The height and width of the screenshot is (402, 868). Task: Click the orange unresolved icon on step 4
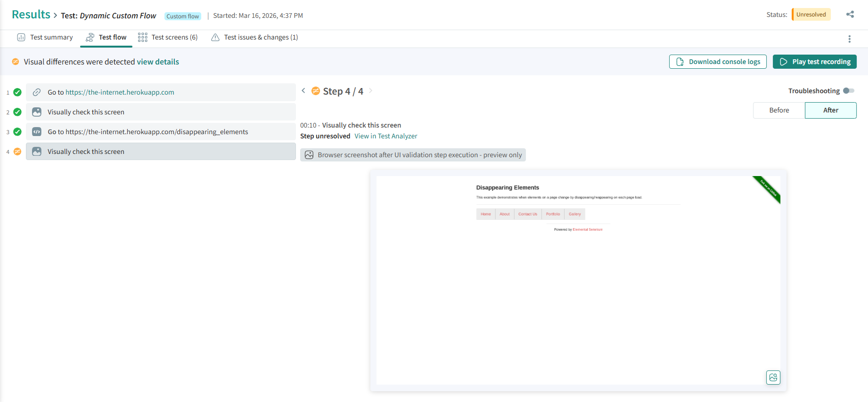coord(17,152)
